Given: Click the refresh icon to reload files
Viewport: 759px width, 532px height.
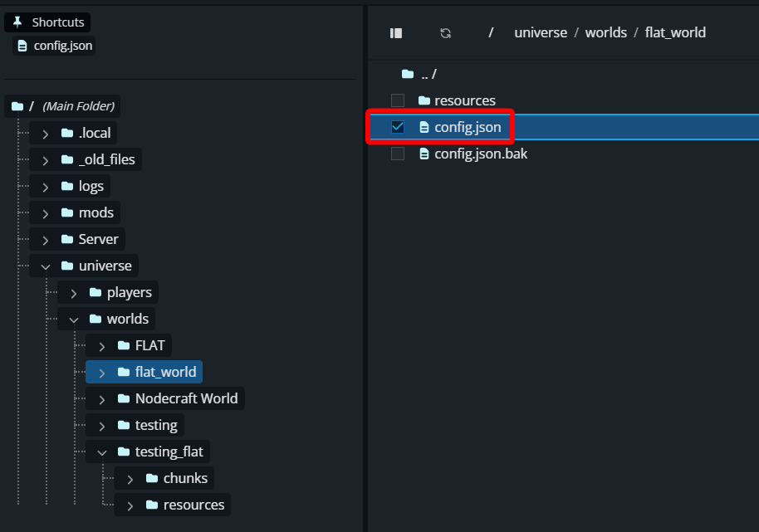Looking at the screenshot, I should point(445,32).
